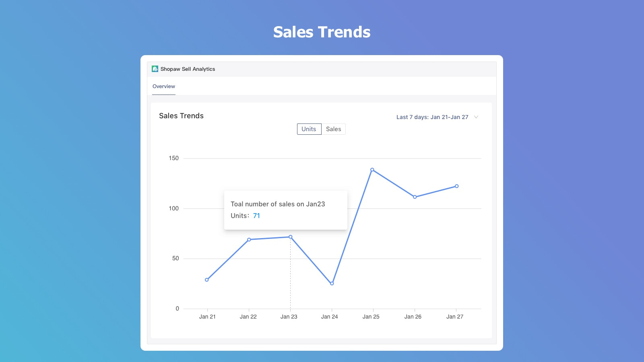Click the chevron next to Jan 21-Jan 27

(x=476, y=117)
